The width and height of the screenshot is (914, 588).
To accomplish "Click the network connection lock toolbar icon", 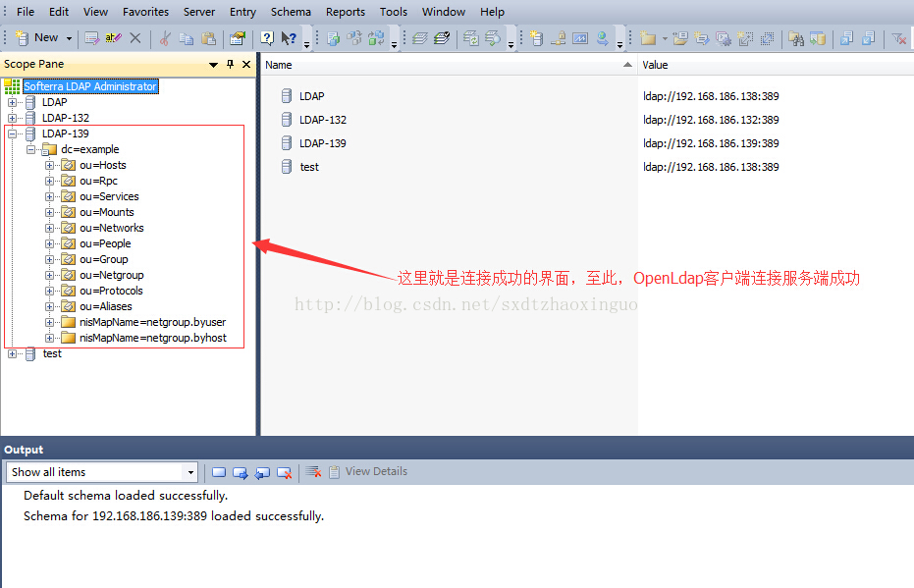I will (x=559, y=38).
